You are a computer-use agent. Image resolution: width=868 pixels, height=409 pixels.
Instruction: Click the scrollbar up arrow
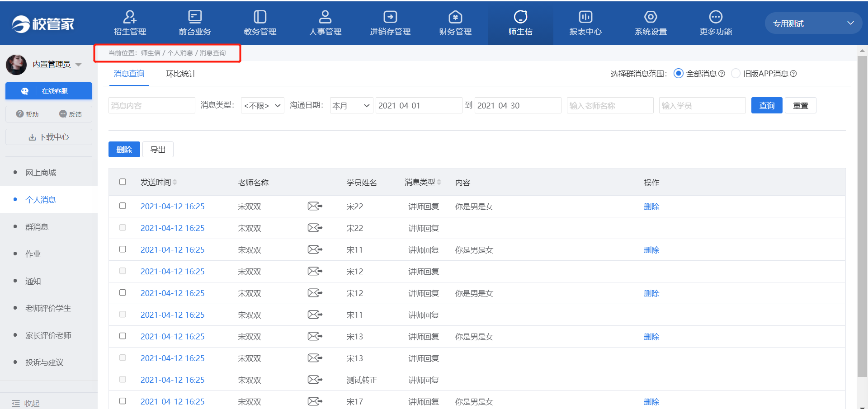coord(862,51)
